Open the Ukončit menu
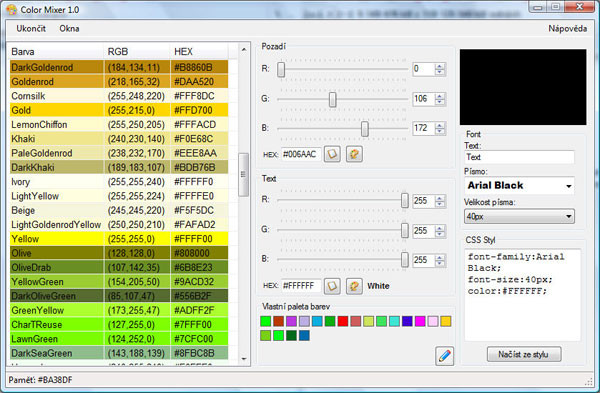Screen dimensions: 600x393 [x=31, y=29]
